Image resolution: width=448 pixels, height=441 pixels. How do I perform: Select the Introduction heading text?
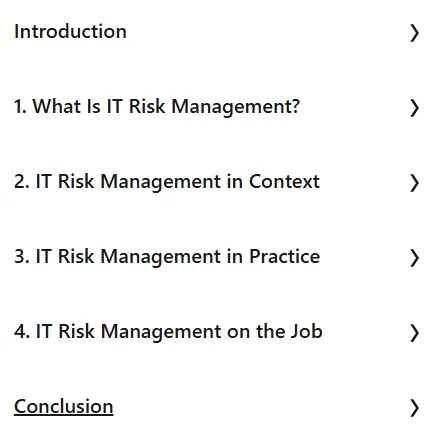point(70,32)
